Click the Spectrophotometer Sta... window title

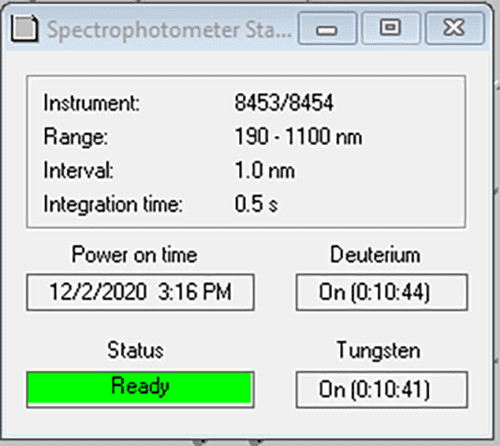click(x=169, y=30)
